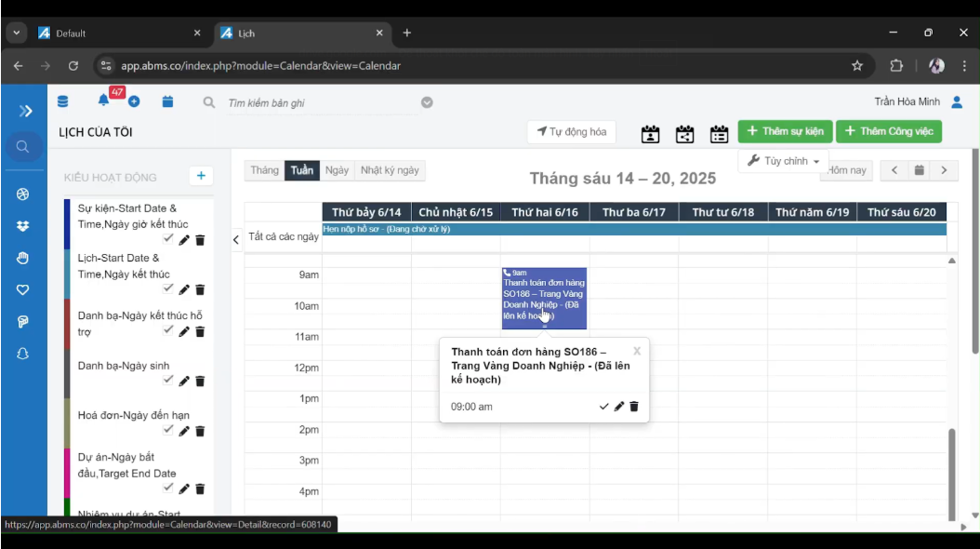Open the Ngày view tab
The width and height of the screenshot is (980, 549).
[x=337, y=170]
